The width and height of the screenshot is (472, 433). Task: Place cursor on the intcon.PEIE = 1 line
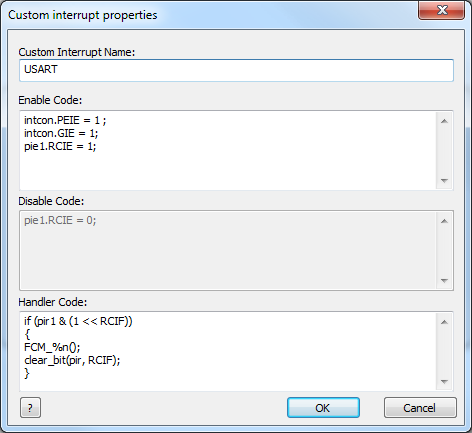(65, 120)
